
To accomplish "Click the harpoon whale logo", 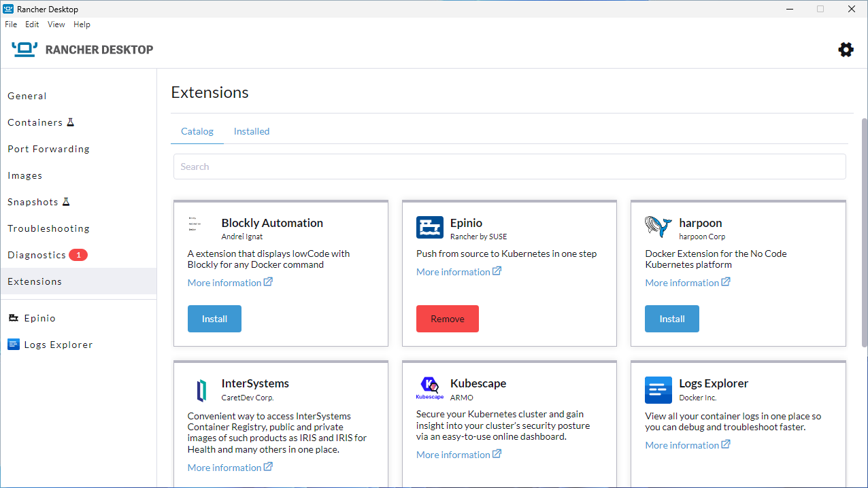I will click(x=658, y=228).
